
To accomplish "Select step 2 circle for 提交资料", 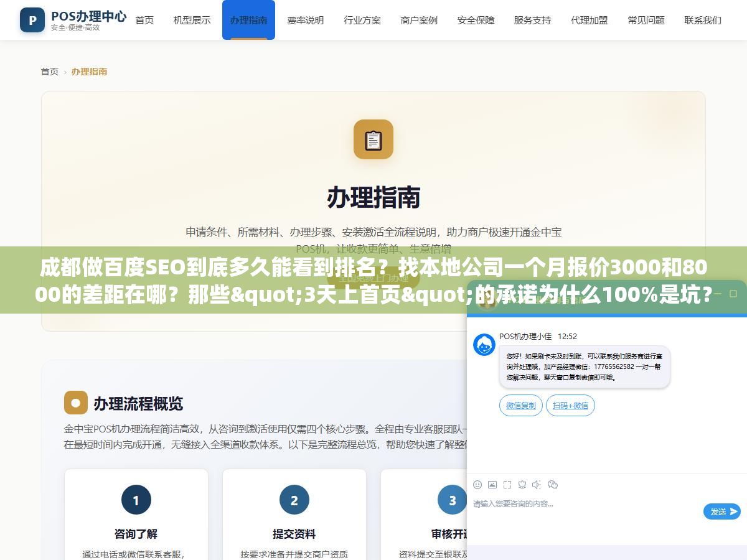I will (294, 500).
